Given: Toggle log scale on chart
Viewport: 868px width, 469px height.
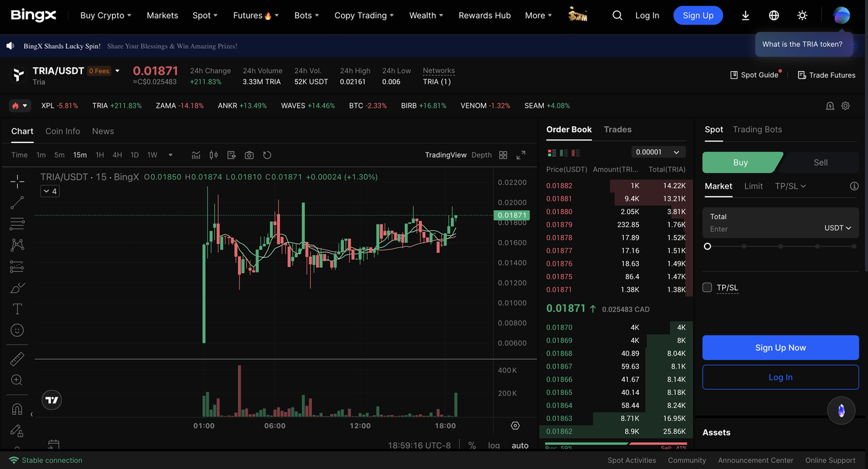Looking at the screenshot, I should click(x=494, y=445).
